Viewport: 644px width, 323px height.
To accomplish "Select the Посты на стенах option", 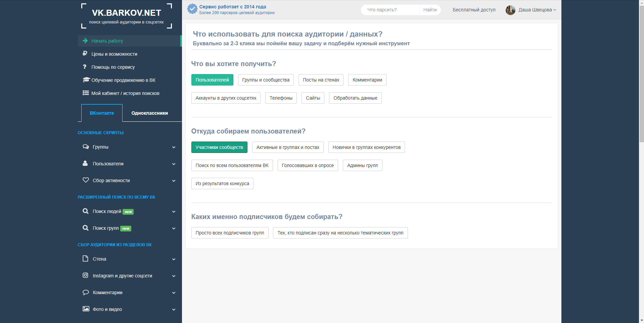I will (321, 80).
